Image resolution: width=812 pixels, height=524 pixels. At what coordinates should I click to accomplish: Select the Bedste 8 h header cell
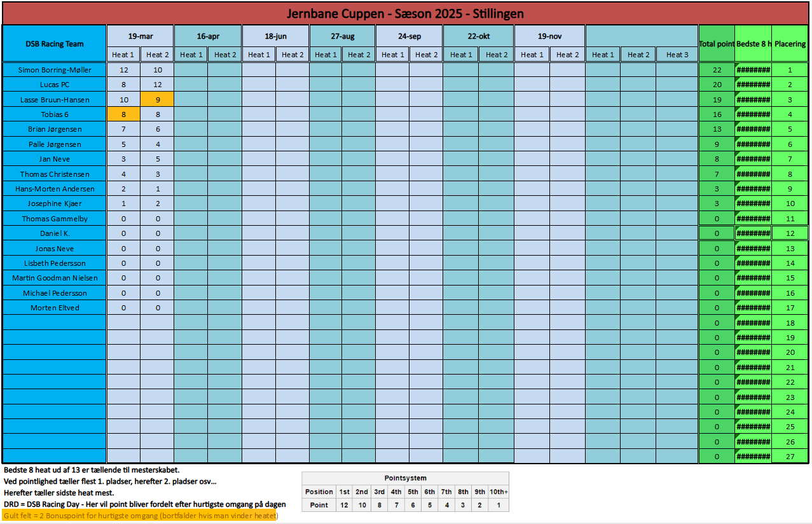point(754,44)
